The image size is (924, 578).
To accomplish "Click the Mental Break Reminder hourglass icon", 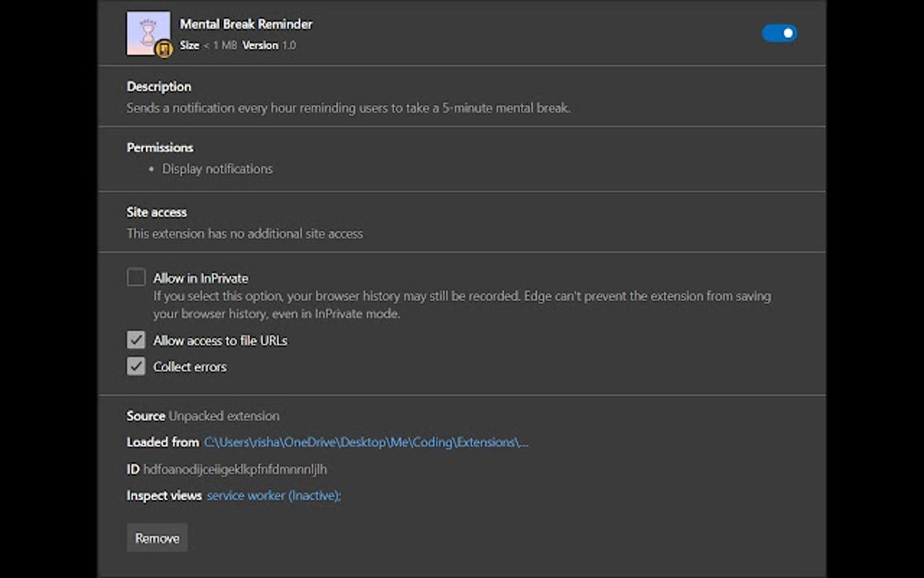I will point(148,33).
